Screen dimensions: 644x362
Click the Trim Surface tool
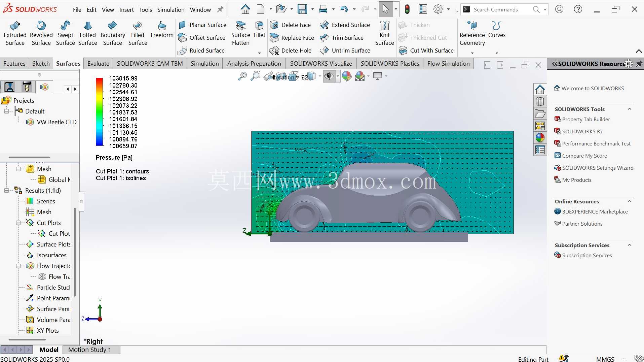point(342,38)
